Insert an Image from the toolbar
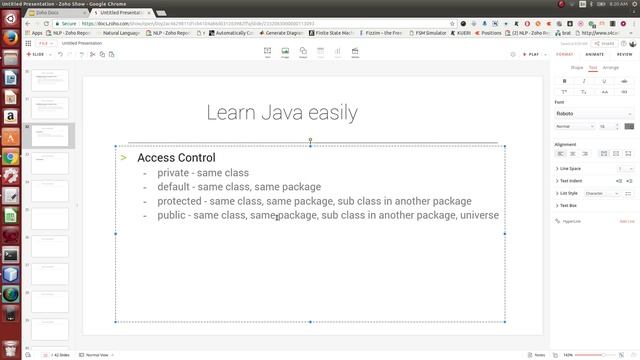 pyautogui.click(x=285, y=52)
